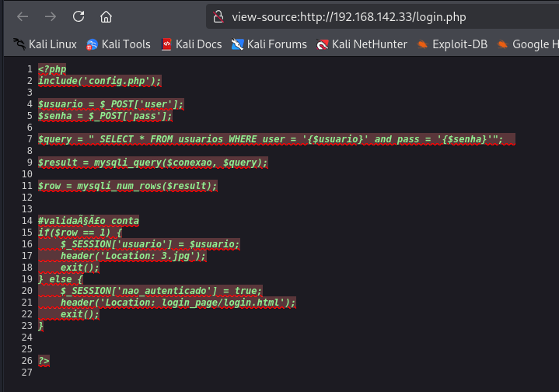Viewport: 559px width, 392px height.
Task: Click source line number 7
Action: [x=30, y=139]
